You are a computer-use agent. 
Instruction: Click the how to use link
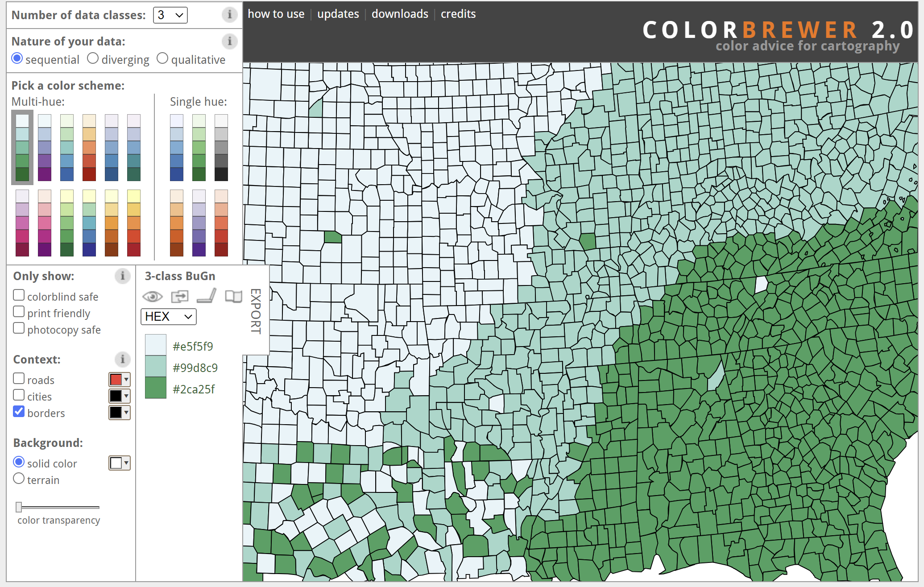pos(276,14)
